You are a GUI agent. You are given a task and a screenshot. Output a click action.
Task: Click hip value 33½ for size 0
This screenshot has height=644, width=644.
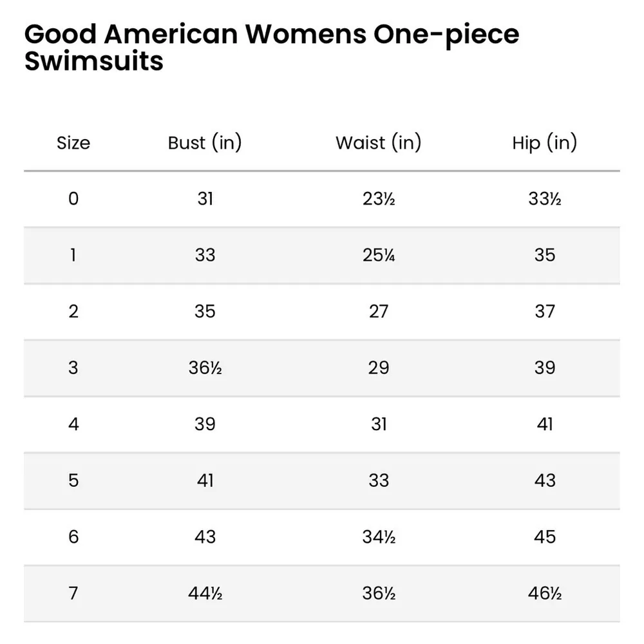[544, 198]
